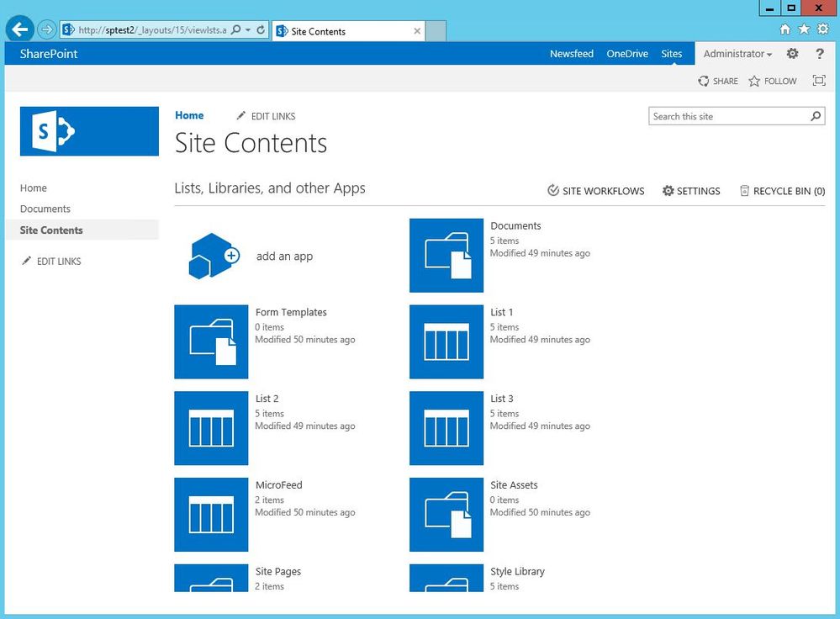Image resolution: width=840 pixels, height=619 pixels.
Task: Open the Documents library tile icon
Action: 446,255
